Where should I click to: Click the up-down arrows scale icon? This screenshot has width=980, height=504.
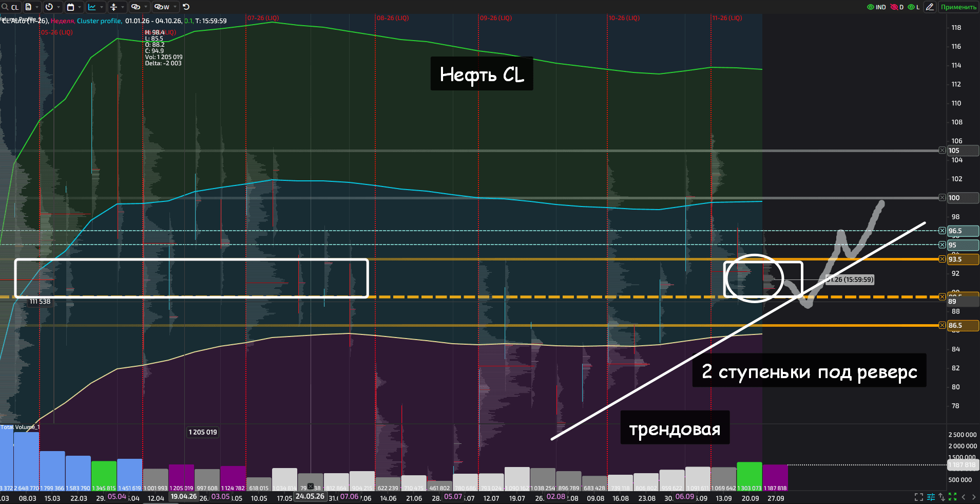[941, 497]
